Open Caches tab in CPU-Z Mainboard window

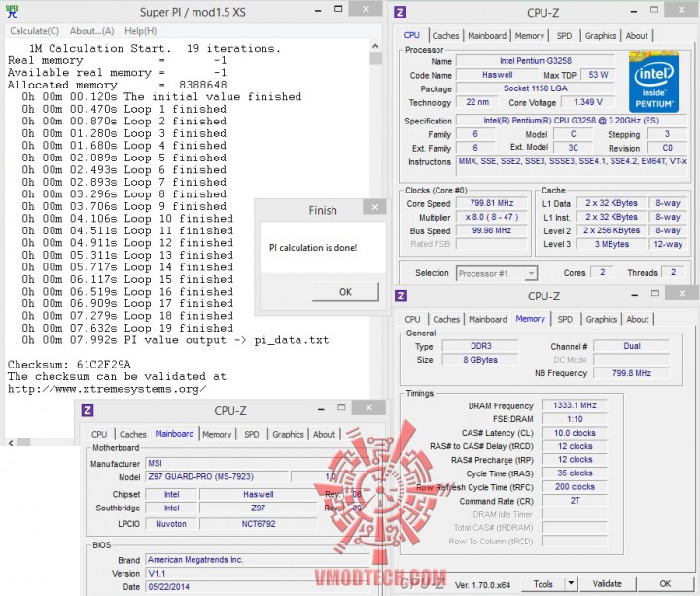133,434
